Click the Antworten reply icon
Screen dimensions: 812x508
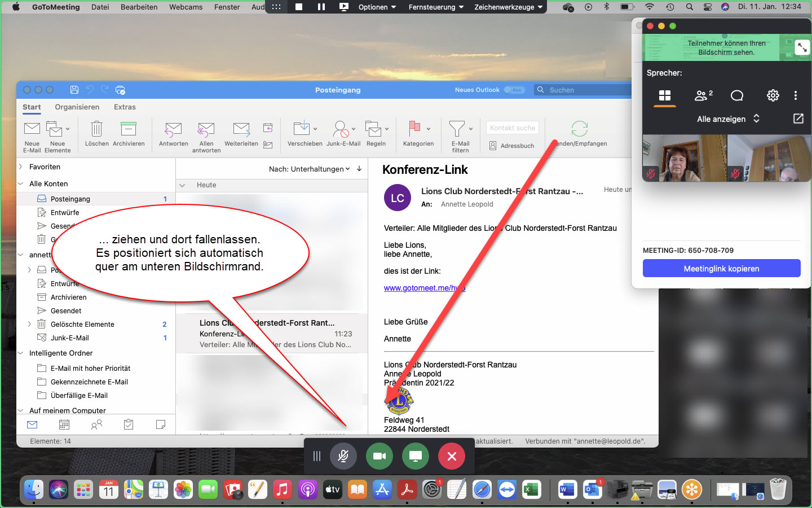tap(173, 129)
